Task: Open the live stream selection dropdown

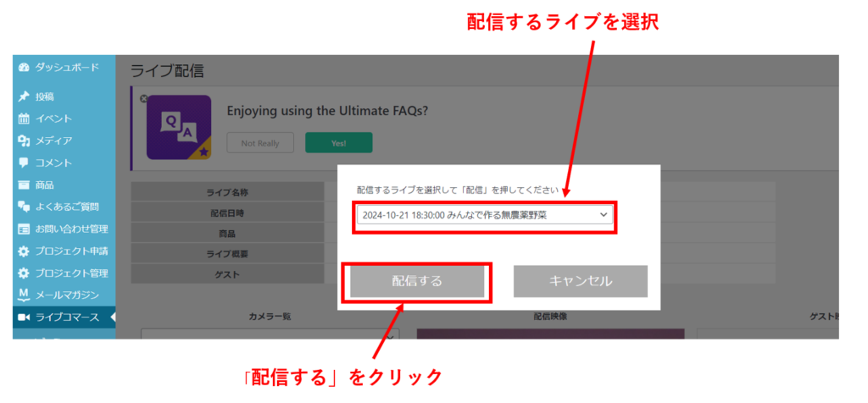Action: [483, 215]
